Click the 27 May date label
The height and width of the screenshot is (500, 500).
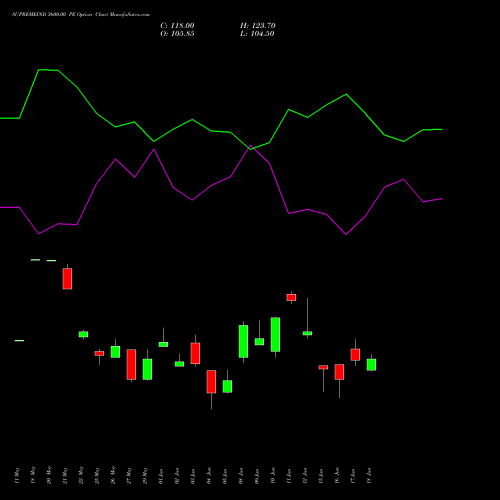point(129,475)
